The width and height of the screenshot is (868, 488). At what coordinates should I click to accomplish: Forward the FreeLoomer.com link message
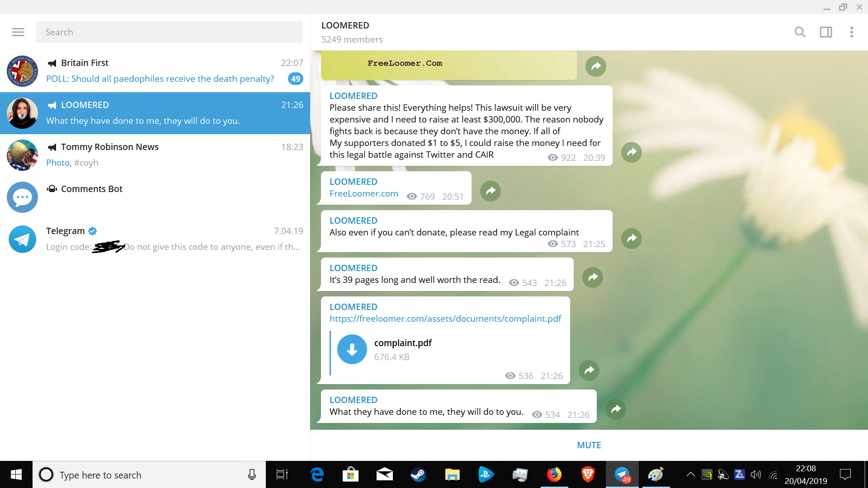tap(491, 191)
